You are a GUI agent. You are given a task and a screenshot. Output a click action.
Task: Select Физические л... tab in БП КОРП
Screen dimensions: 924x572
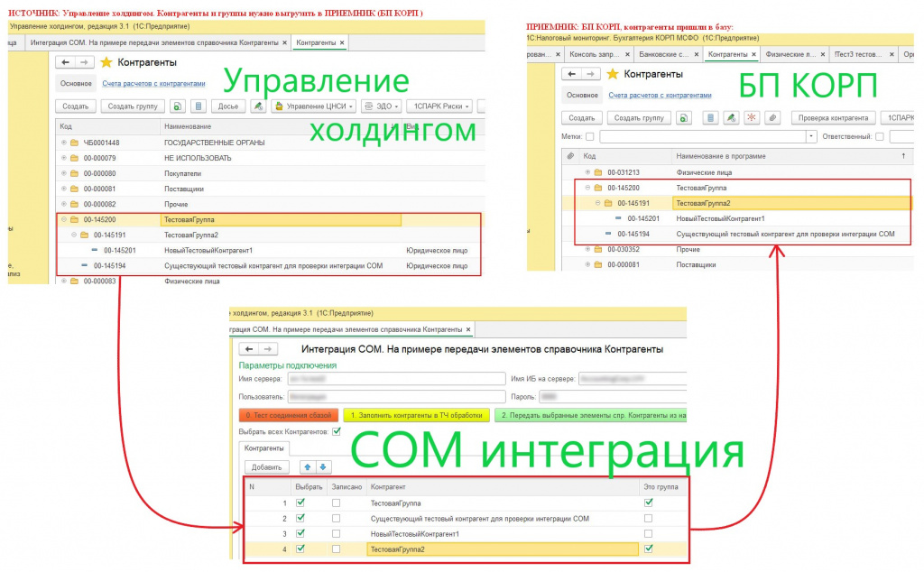pos(794,54)
